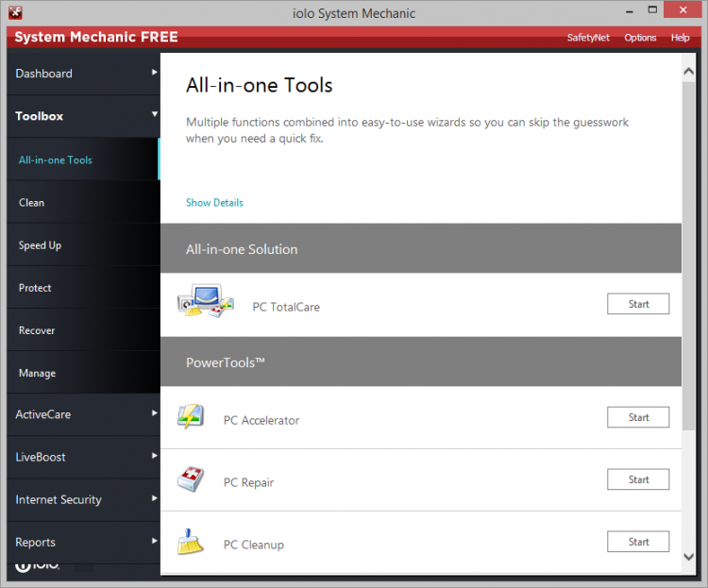Screen dimensions: 708x588
Task: Click the PC TotalCare icon
Action: click(206, 301)
